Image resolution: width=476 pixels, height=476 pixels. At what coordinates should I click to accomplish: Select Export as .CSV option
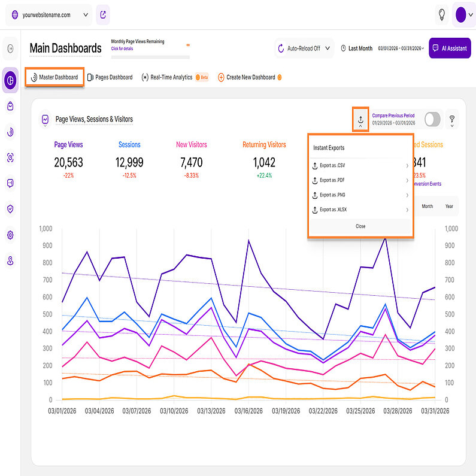360,165
